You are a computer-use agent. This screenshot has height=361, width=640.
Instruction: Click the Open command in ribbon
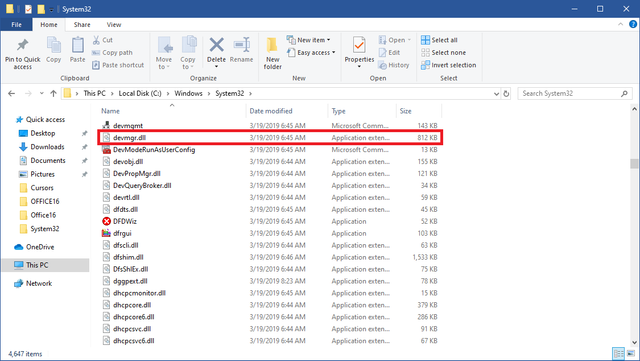point(394,40)
